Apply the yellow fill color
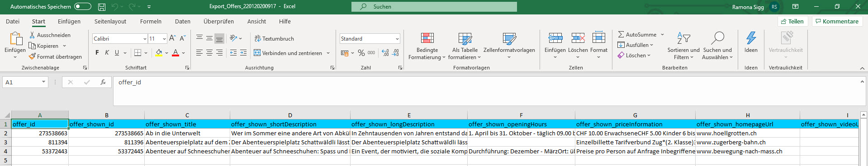 [159, 53]
